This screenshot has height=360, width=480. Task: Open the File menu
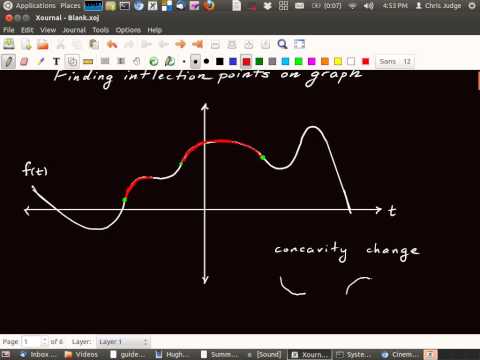[9, 30]
